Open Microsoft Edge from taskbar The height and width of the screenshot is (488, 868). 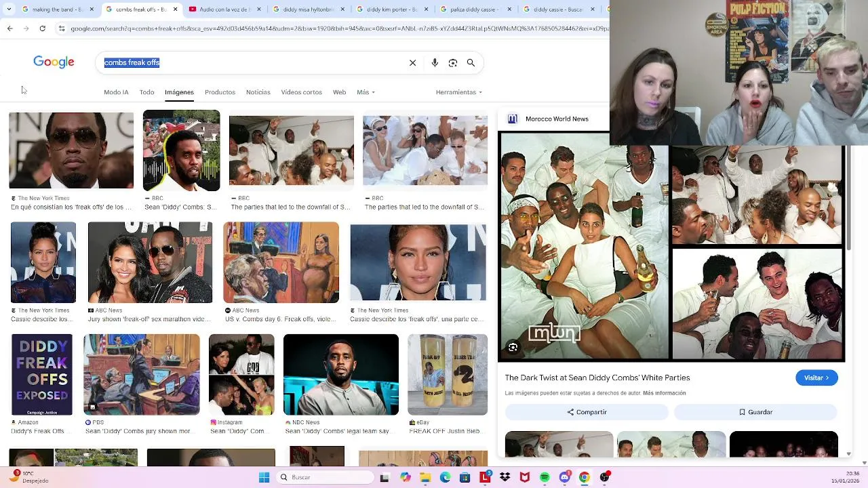tap(445, 477)
